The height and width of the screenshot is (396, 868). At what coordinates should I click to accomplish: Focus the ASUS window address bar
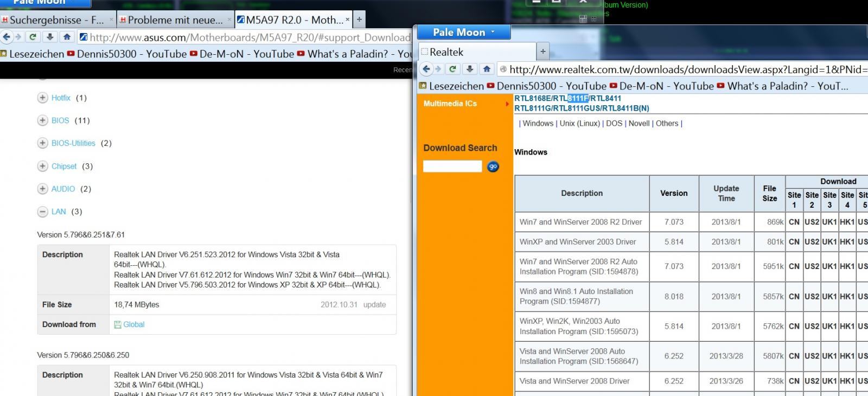[244, 37]
